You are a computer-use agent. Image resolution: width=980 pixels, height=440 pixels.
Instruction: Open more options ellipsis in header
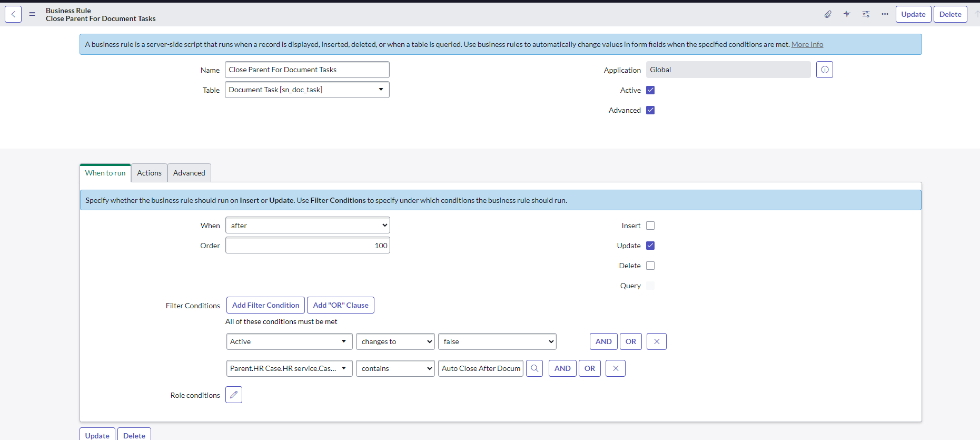click(x=885, y=14)
